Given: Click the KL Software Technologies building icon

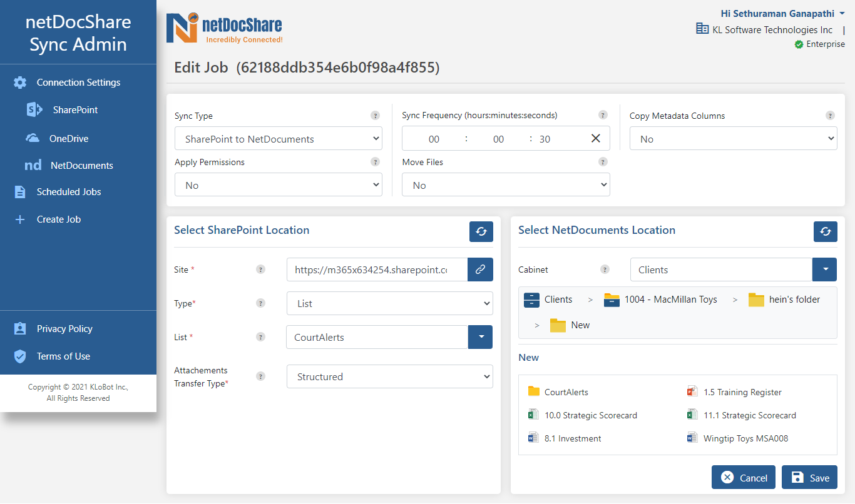Looking at the screenshot, I should pyautogui.click(x=702, y=29).
